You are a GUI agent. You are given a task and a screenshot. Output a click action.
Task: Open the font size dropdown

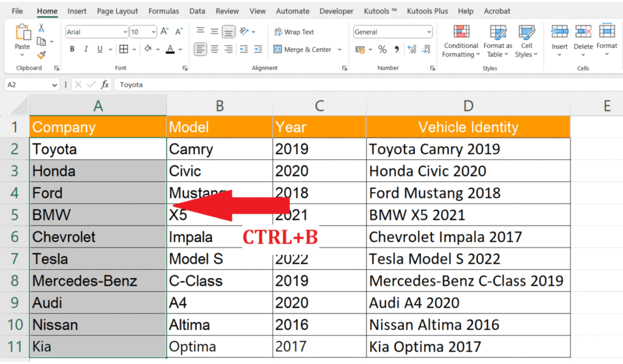(153, 32)
